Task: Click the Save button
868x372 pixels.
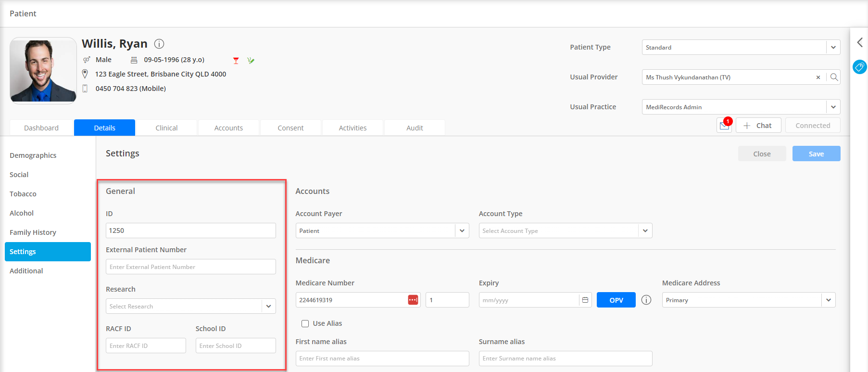Action: pos(816,154)
